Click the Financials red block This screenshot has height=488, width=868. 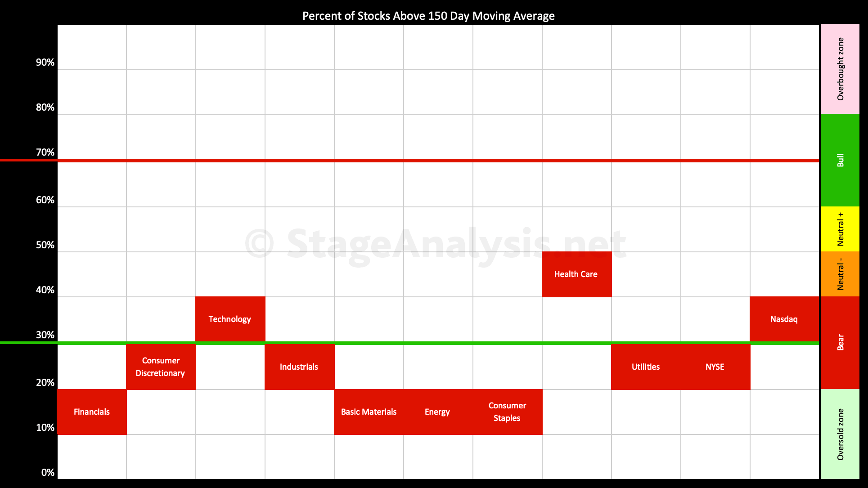(92, 412)
